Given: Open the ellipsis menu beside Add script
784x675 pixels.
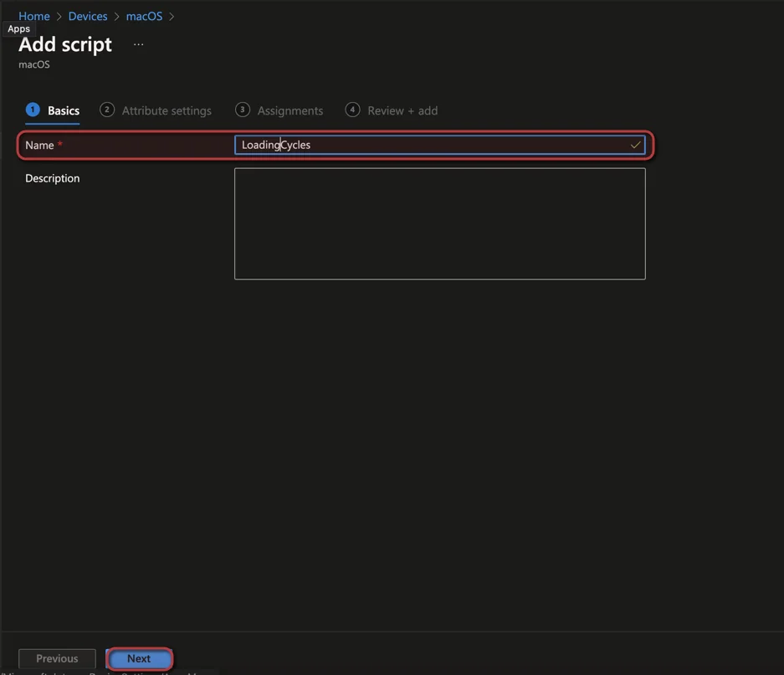Looking at the screenshot, I should point(139,44).
